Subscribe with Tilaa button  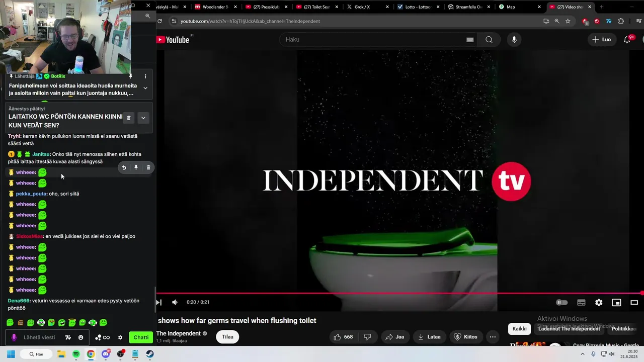(227, 337)
